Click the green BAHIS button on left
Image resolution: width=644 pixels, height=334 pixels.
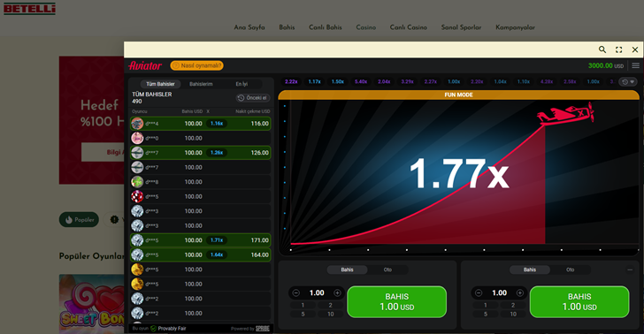(x=396, y=302)
